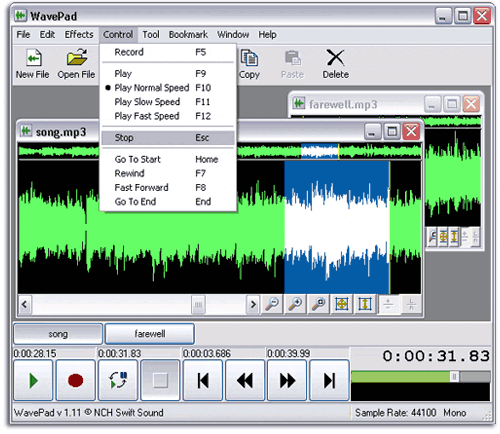Viewport: 500px width, 434px height.
Task: Click the Go To End transport button
Action: [329, 380]
